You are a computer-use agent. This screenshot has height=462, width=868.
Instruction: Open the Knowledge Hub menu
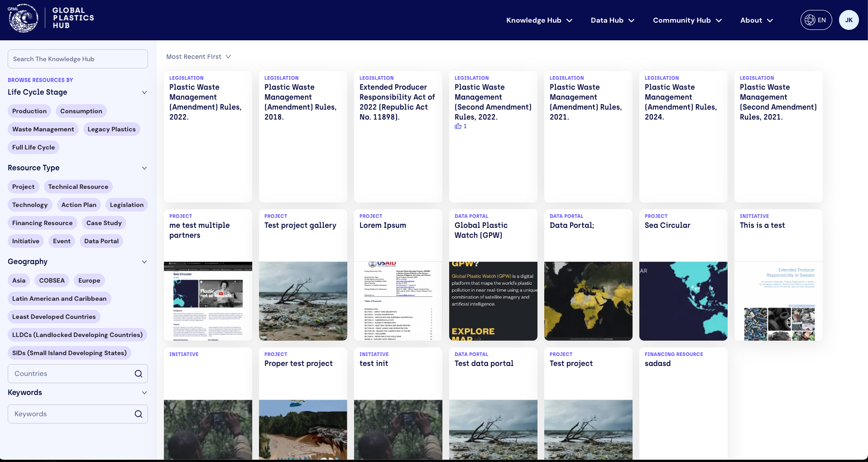tap(539, 20)
